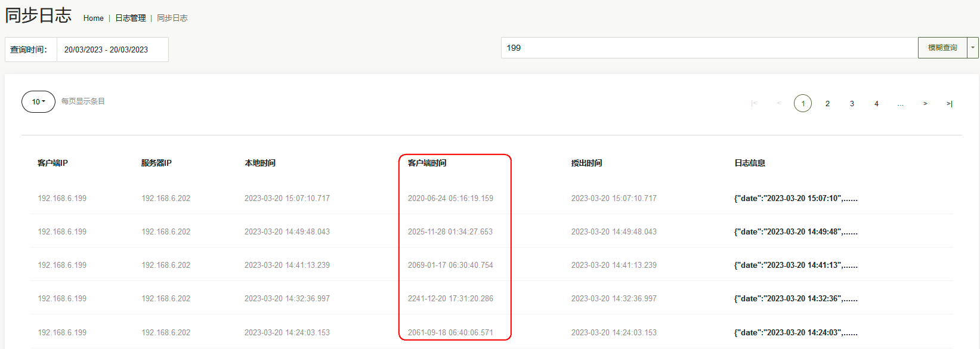Focus the search field containing 199
The width and height of the screenshot is (980, 349).
click(709, 48)
